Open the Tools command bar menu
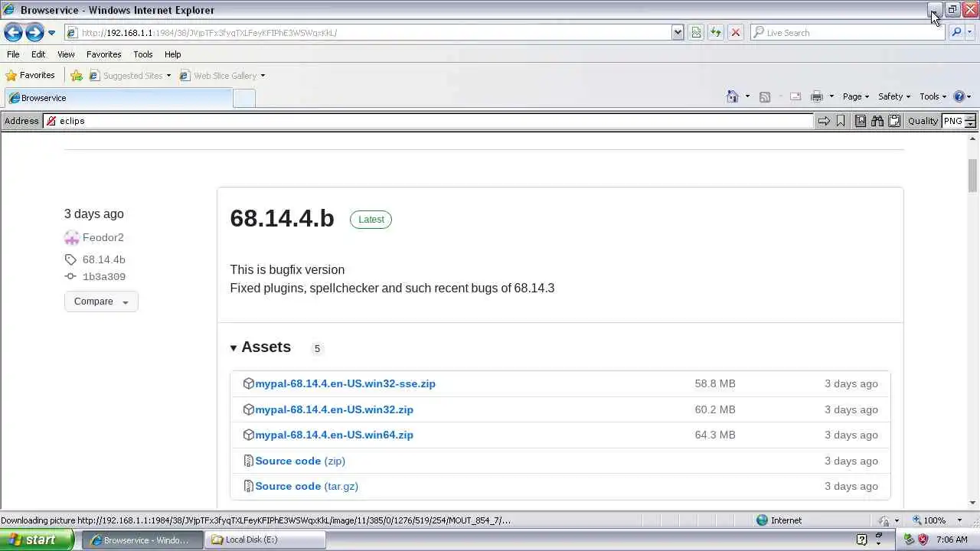Screen dimensions: 980x551 tap(933, 96)
